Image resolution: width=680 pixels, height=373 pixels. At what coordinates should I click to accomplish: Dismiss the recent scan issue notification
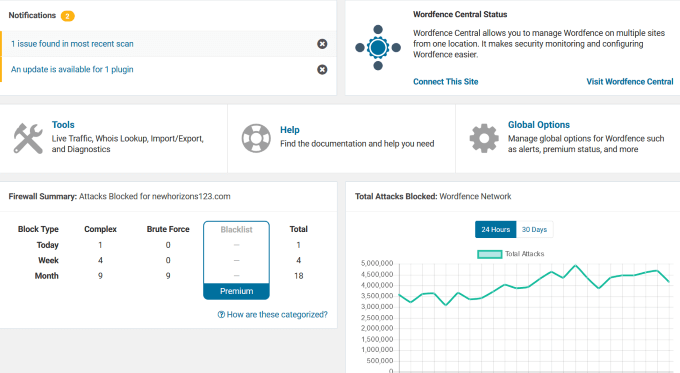322,44
